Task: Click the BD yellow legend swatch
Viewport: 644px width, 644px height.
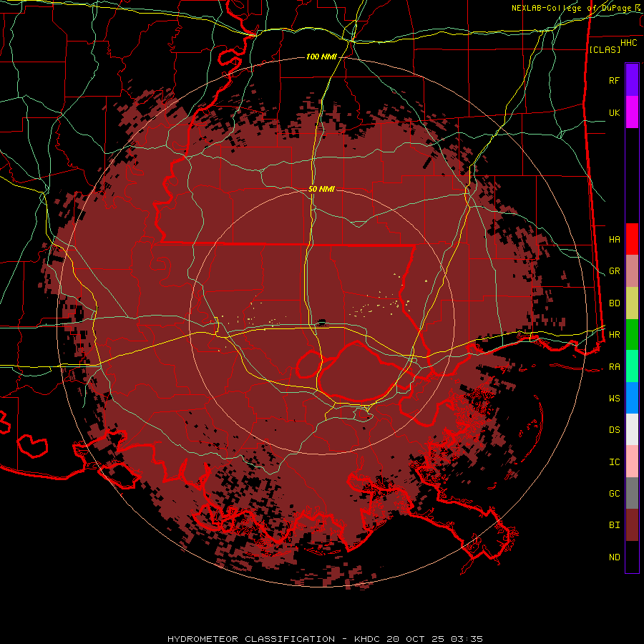Action: pos(632,303)
